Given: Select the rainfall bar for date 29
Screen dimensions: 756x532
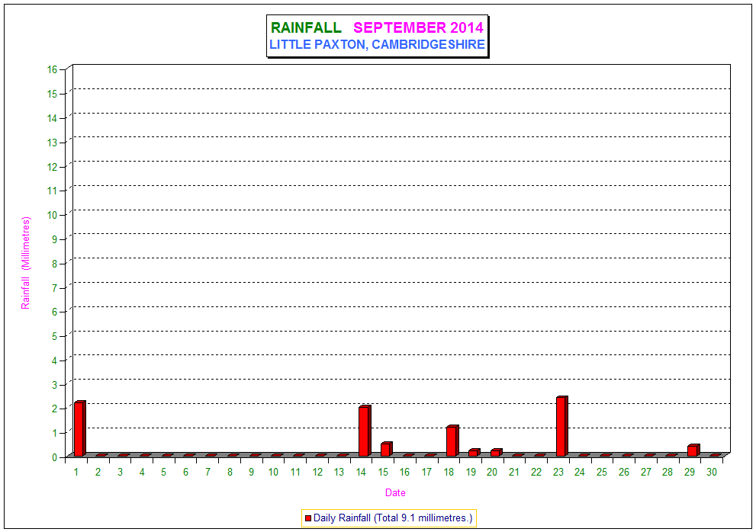Looking at the screenshot, I should (x=693, y=450).
